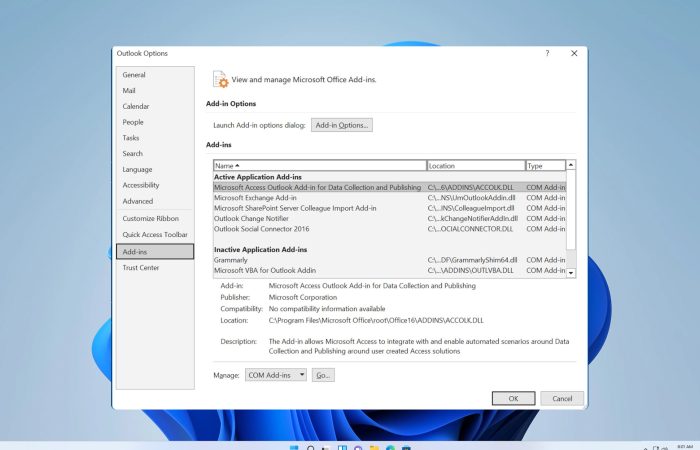Screen dimensions: 700x450
Task: Click the add-in list scroll down arrow
Action: pos(571,273)
